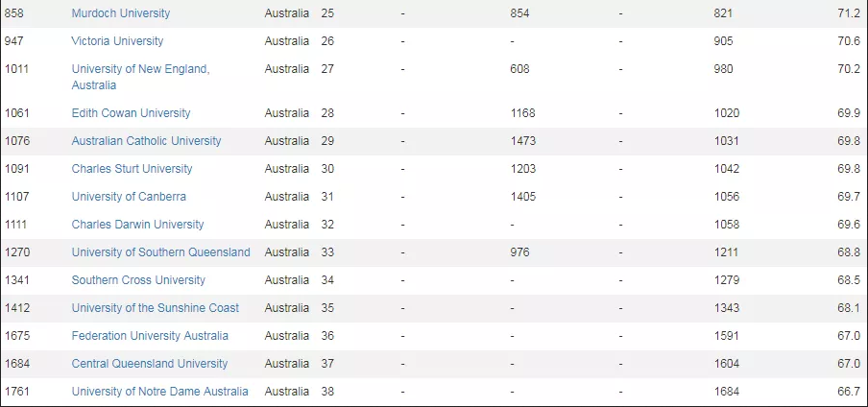Click the 1684 research rank in Notre Dame row
The width and height of the screenshot is (868, 407).
click(726, 392)
